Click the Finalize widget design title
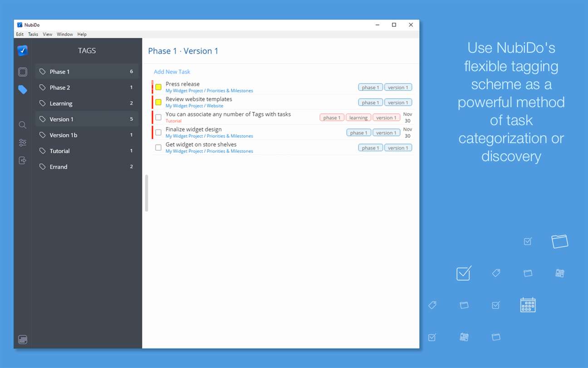The image size is (588, 368). click(194, 129)
